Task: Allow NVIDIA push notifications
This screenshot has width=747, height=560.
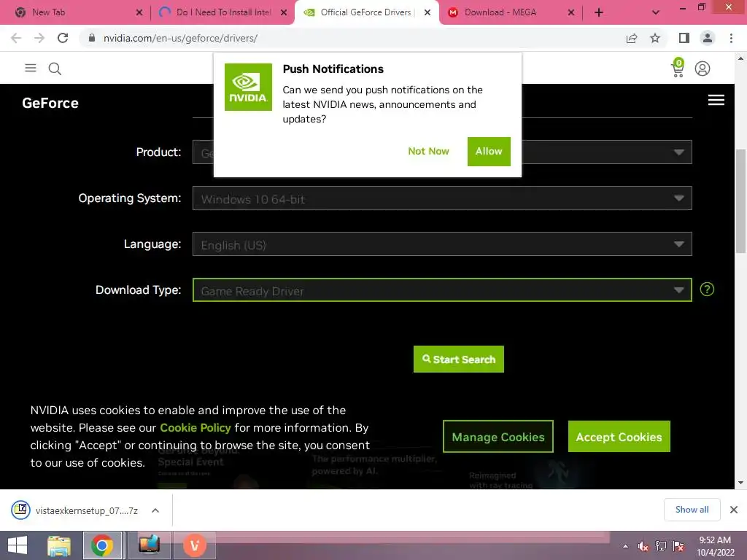Action: 489,152
